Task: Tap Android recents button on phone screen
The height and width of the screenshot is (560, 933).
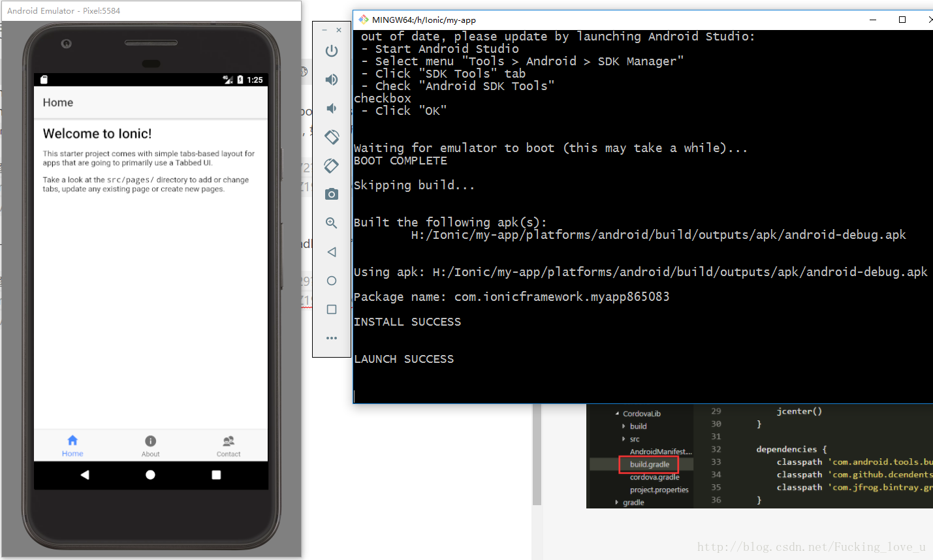Action: pos(216,475)
